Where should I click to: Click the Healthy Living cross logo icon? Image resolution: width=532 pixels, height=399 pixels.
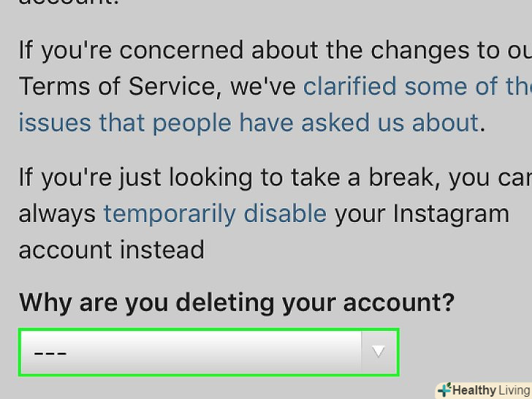444,390
